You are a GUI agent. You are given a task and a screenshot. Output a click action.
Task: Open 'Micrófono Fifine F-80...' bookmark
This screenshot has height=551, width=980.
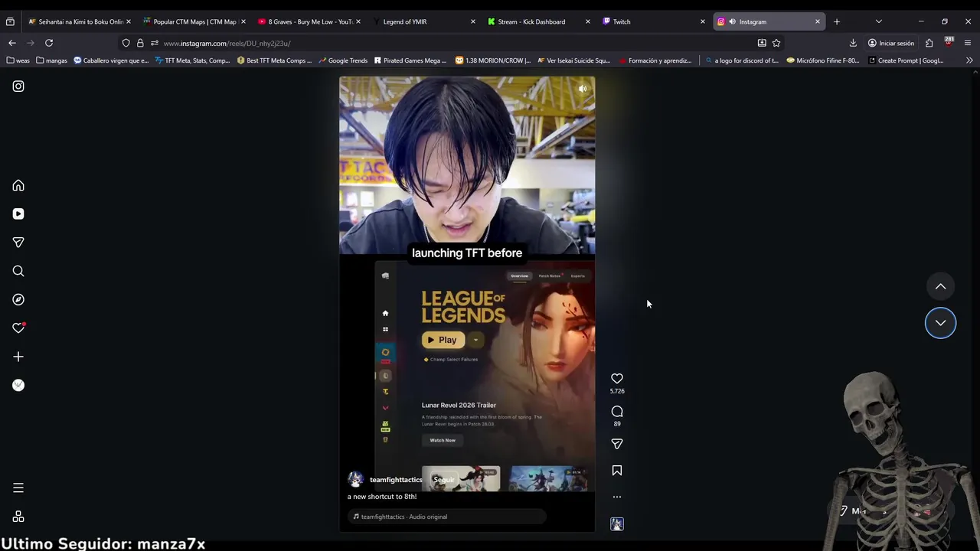pyautogui.click(x=822, y=60)
